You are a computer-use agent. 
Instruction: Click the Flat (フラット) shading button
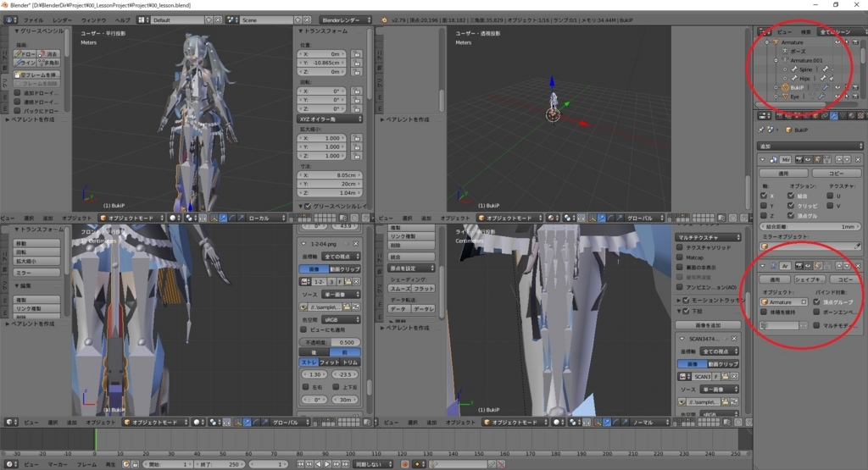424,289
